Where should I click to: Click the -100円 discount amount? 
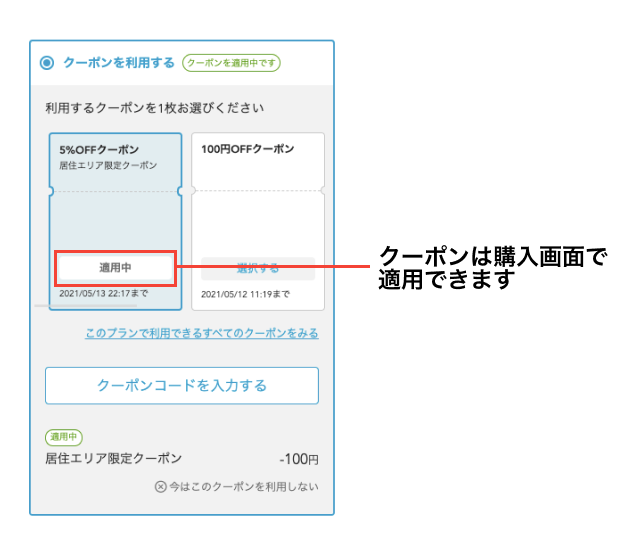299,459
